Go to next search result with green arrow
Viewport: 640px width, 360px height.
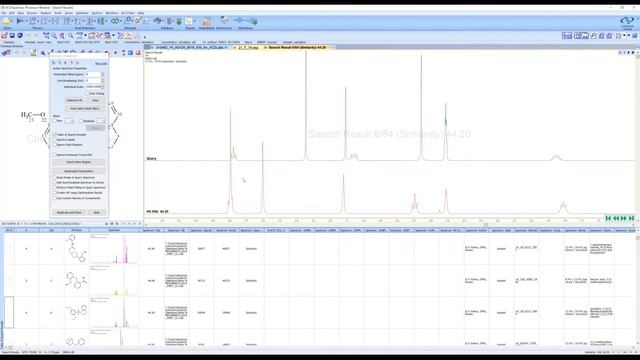[x=624, y=218]
